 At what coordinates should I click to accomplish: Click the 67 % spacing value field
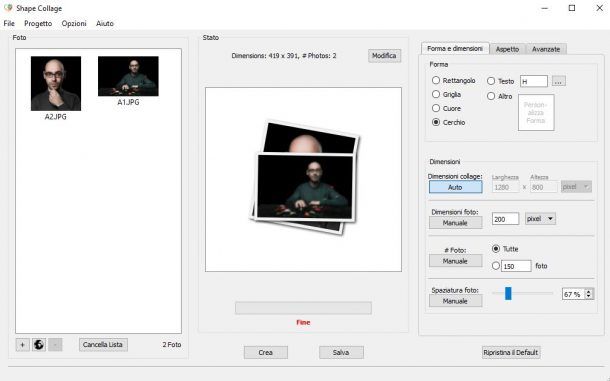pos(574,294)
